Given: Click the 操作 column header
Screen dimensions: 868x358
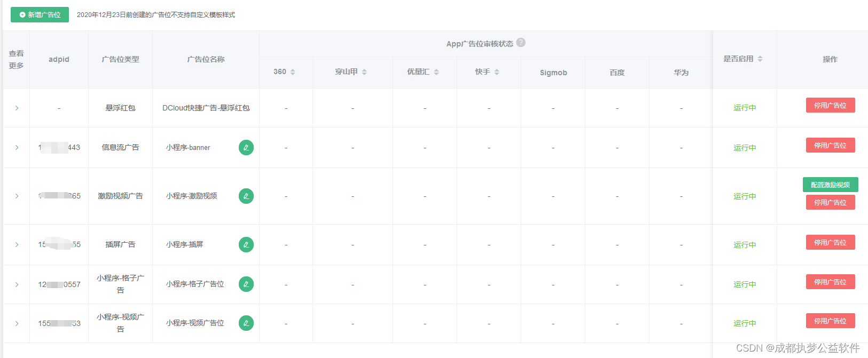Looking at the screenshot, I should point(830,59).
